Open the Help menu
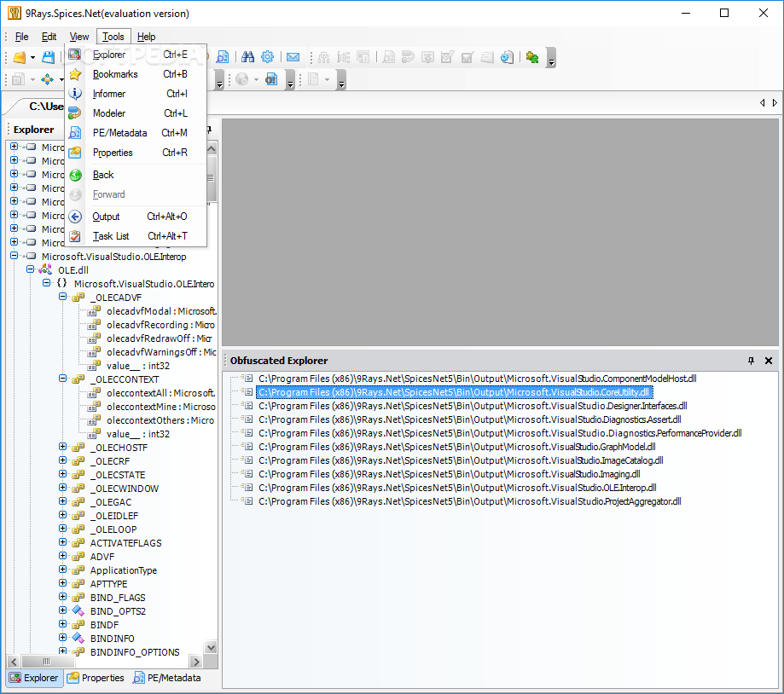784x694 pixels. (x=146, y=37)
